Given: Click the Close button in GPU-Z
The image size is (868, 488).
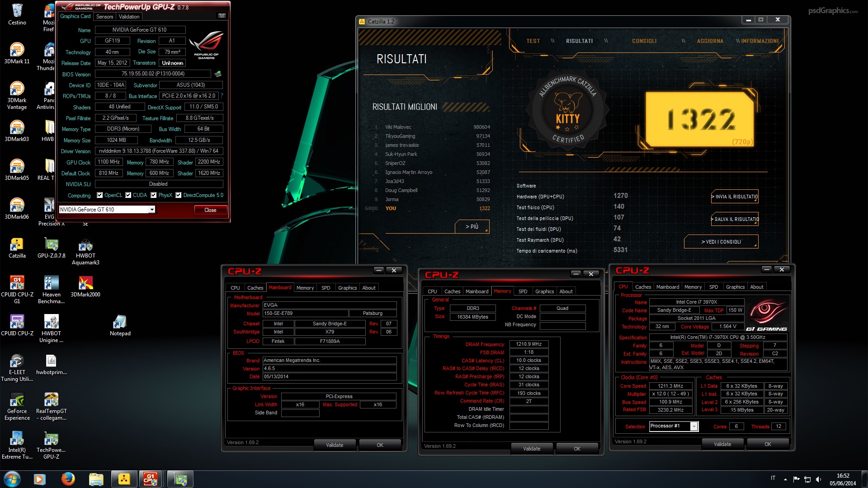Looking at the screenshot, I should pos(211,210).
